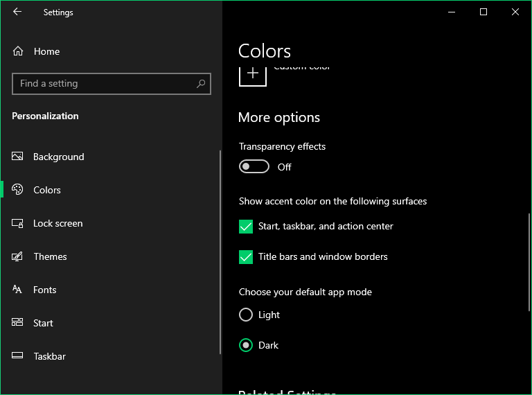The width and height of the screenshot is (532, 395).
Task: Go to Themes settings label
Action: (51, 256)
